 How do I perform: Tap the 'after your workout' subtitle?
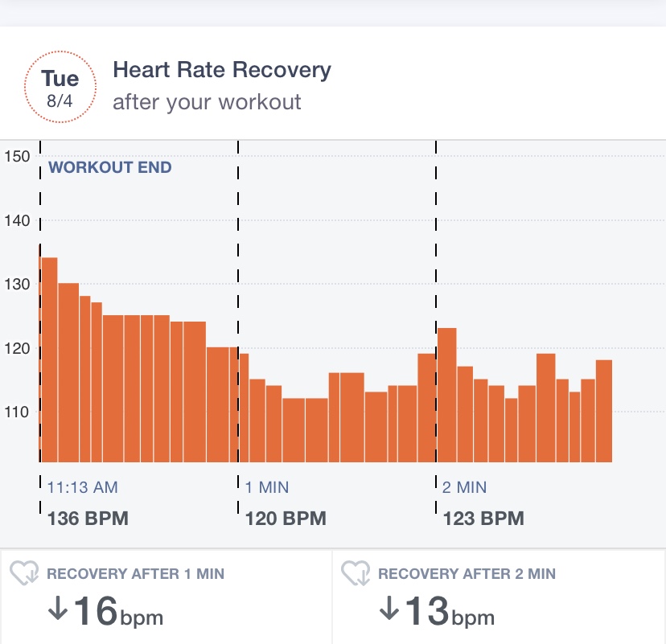(207, 102)
